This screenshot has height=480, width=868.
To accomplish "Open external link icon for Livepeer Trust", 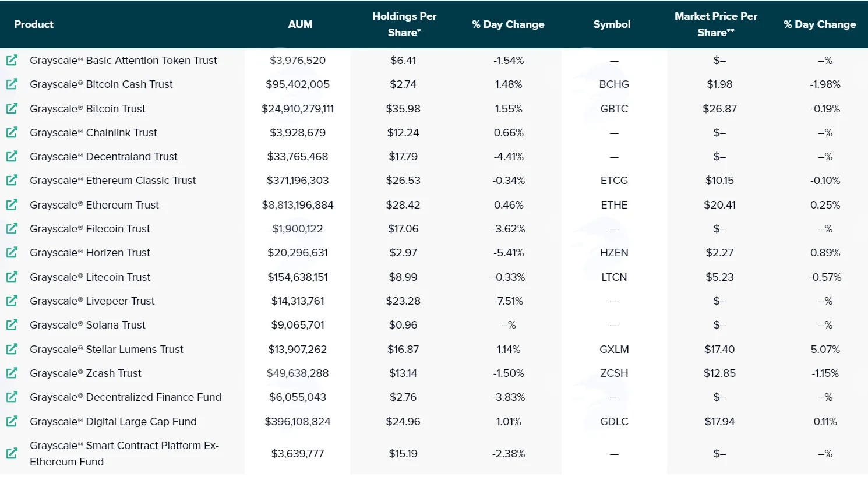I will coord(12,301).
